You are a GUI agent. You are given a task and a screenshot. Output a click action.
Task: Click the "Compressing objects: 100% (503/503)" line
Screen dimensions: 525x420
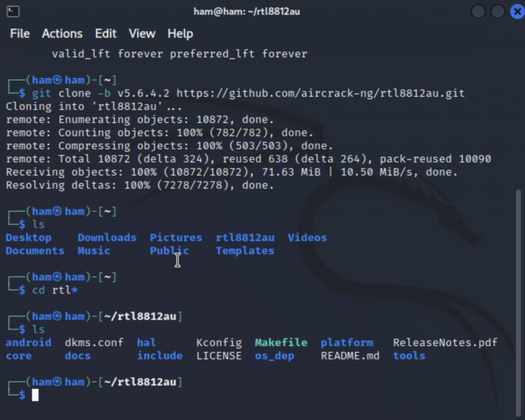[169, 146]
